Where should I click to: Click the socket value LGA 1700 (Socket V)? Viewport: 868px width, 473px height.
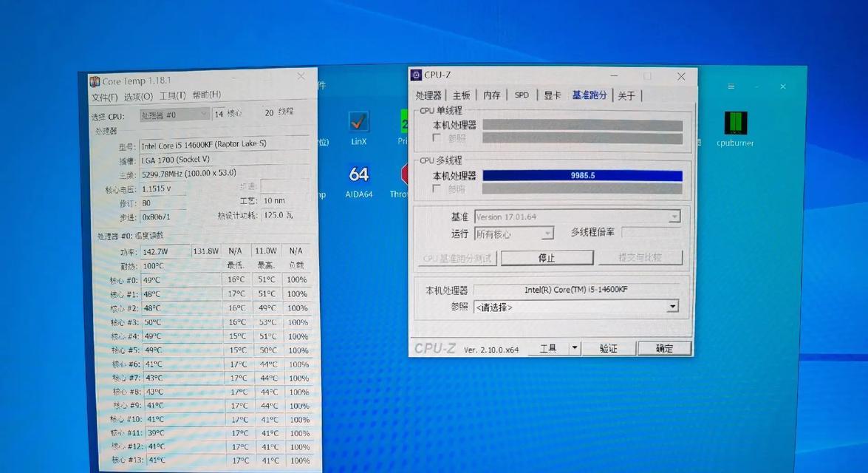[176, 160]
